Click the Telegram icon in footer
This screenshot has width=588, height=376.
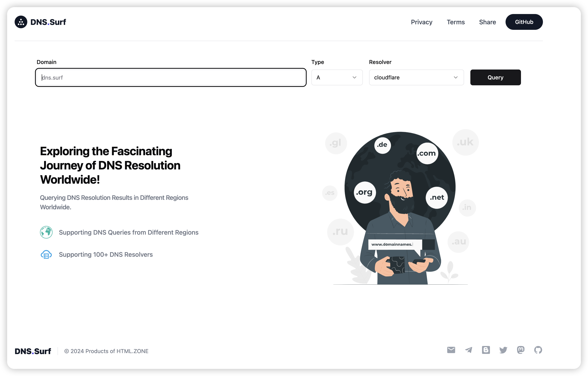[x=469, y=350]
